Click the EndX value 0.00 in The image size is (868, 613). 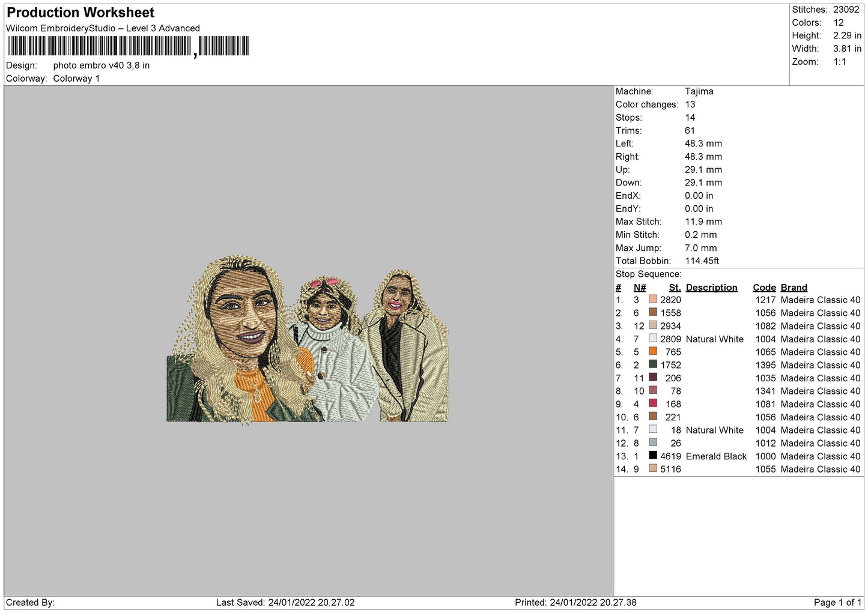(699, 196)
